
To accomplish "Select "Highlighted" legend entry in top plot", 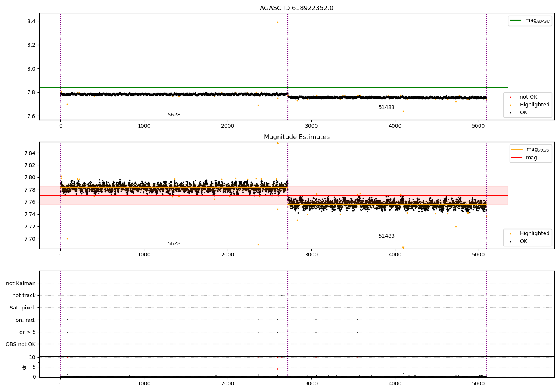I will click(x=529, y=105).
